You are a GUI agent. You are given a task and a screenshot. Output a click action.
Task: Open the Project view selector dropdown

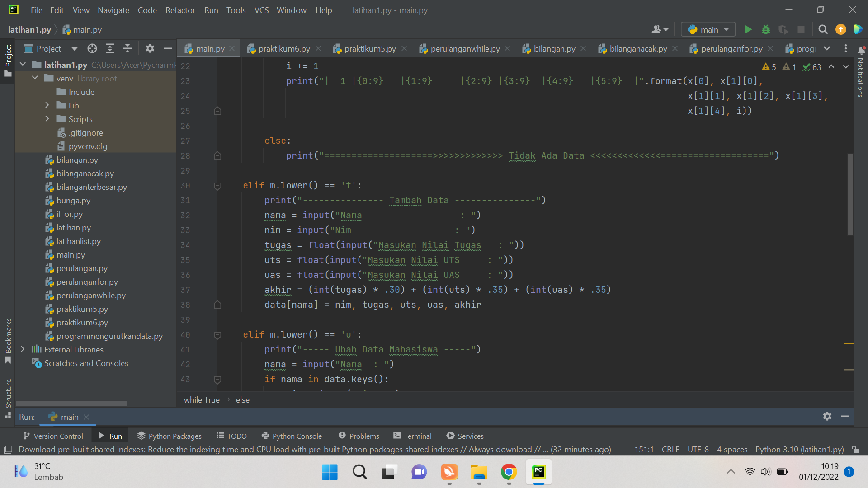pyautogui.click(x=75, y=49)
